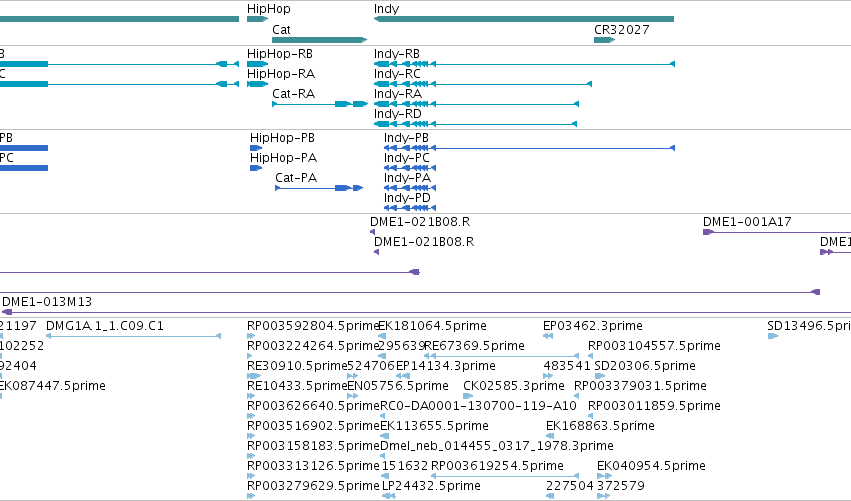
Task: Click LP24432.5prime EST label
Action: coord(431,486)
